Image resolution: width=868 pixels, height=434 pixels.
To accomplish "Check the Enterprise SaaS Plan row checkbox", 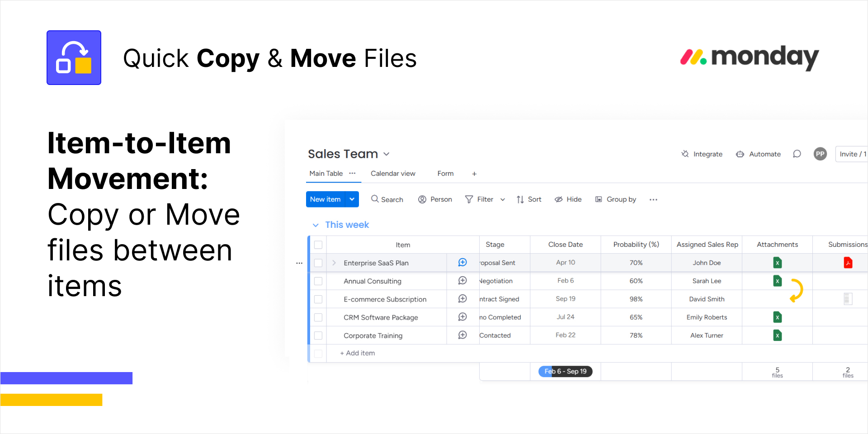I will point(318,263).
